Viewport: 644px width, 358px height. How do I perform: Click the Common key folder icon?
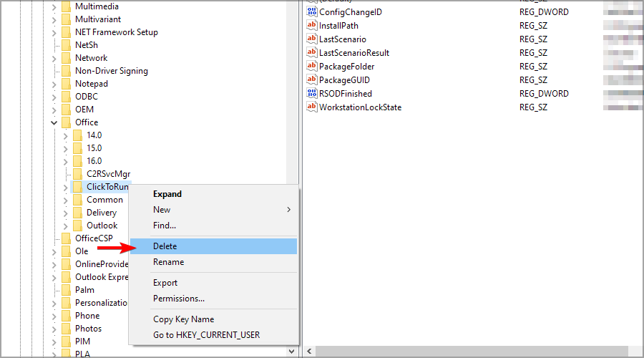[77, 200]
